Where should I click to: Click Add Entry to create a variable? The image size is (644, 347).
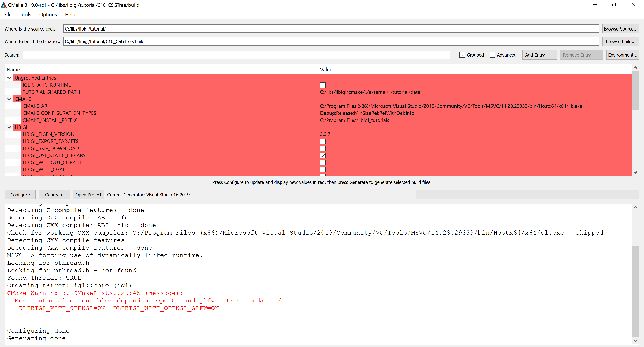click(x=539, y=55)
